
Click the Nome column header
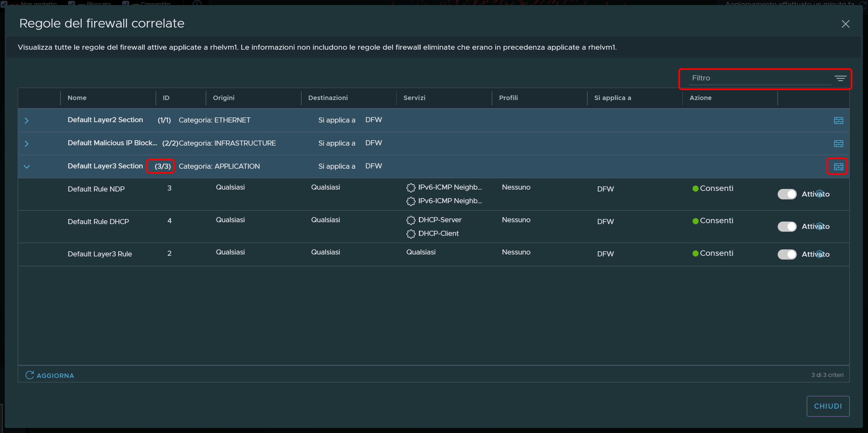[x=77, y=97]
